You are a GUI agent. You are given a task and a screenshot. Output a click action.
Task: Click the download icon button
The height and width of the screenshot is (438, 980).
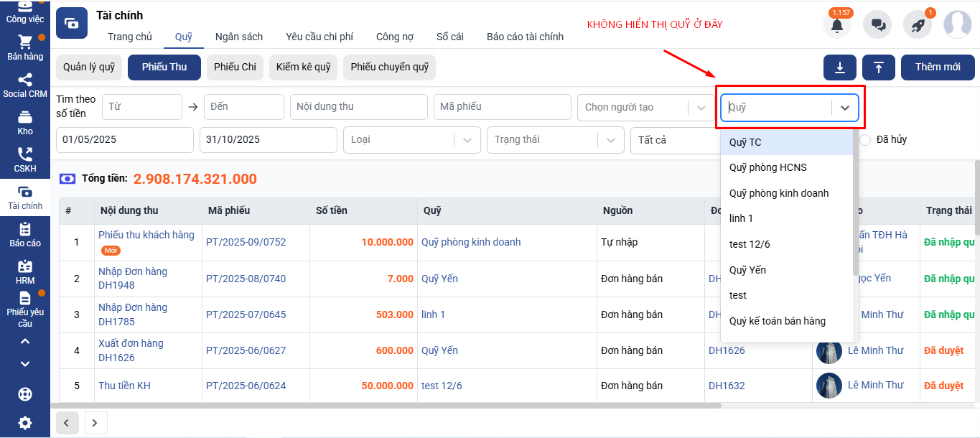[x=840, y=67]
